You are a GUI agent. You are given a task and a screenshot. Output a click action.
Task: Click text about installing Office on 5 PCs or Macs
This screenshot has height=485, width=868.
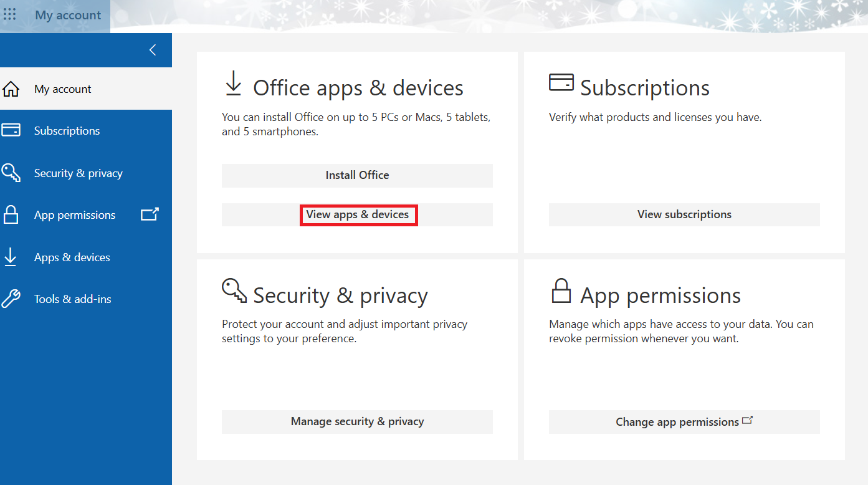tap(356, 124)
